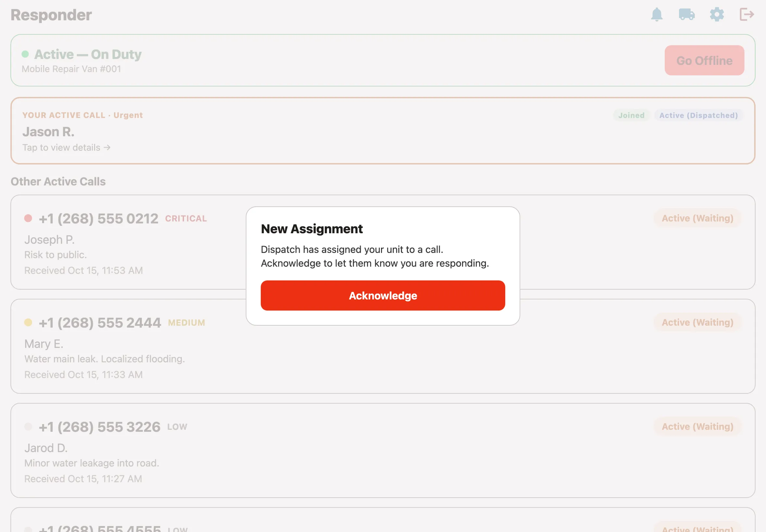Select the CRITICAL priority label

(186, 219)
